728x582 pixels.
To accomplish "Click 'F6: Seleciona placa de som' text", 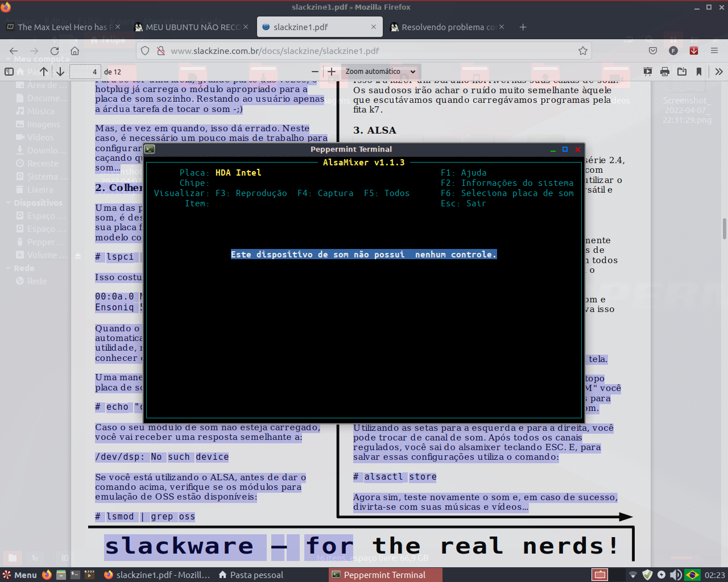I will pos(507,193).
